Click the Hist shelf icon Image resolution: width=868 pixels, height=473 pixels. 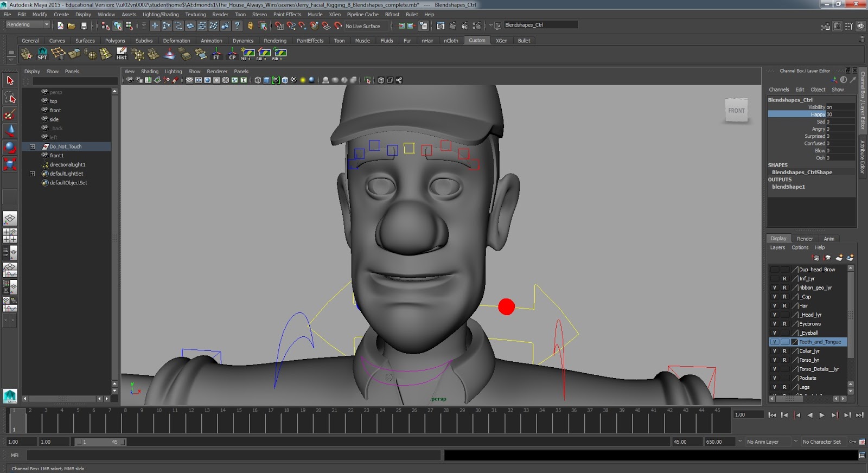(x=122, y=54)
